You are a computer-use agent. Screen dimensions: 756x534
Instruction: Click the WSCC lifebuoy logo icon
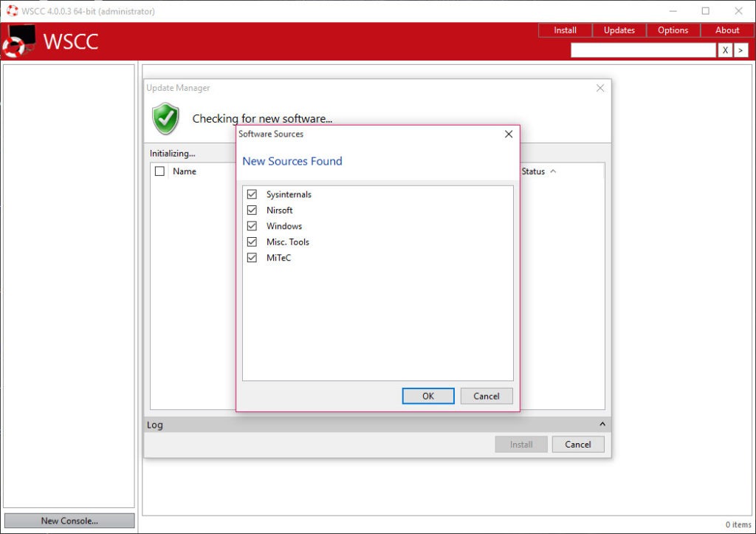coord(18,41)
